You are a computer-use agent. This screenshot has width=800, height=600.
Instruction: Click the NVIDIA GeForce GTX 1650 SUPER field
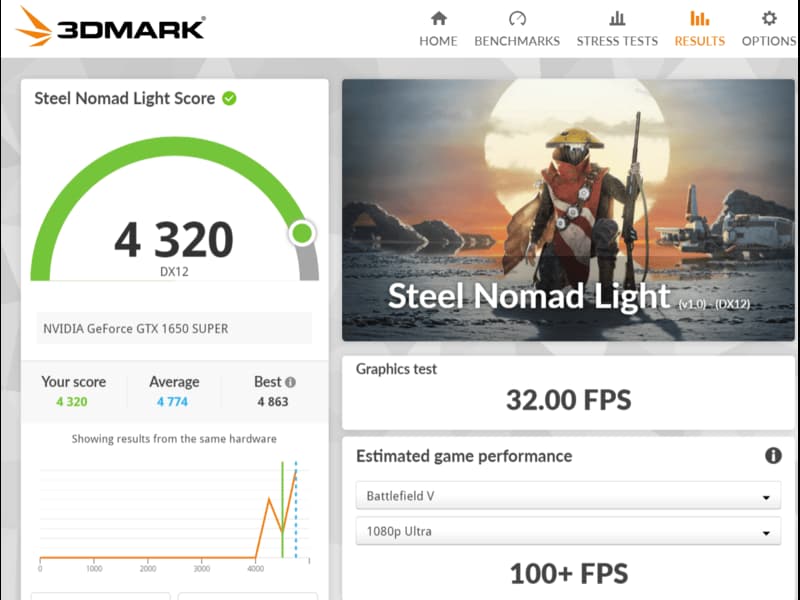pyautogui.click(x=174, y=328)
